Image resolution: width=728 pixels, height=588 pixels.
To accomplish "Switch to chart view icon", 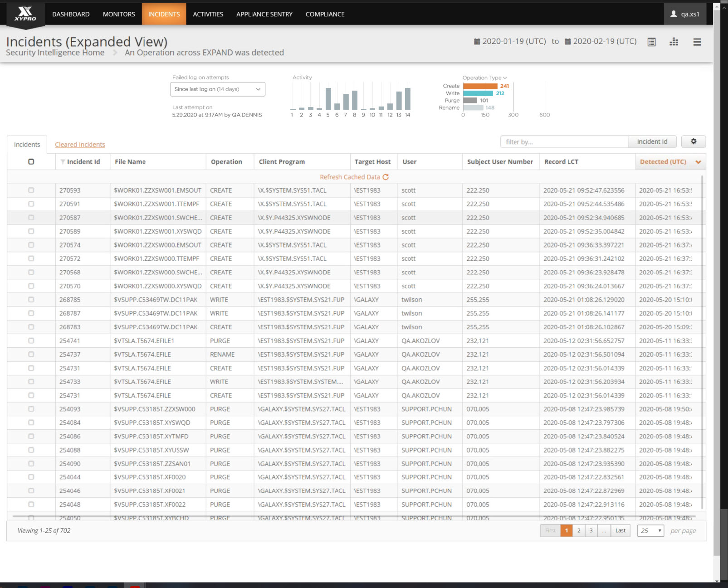I will coord(674,42).
